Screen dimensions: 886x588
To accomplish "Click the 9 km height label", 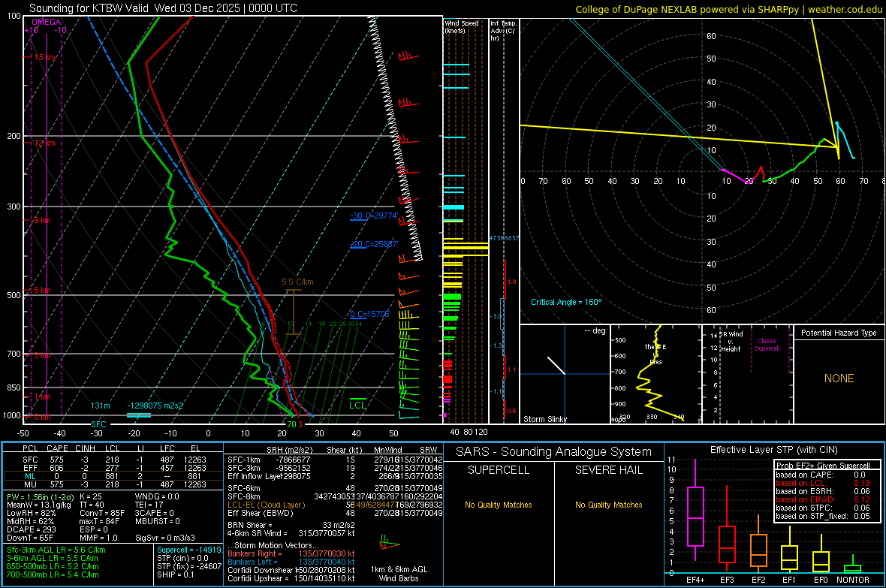I will pyautogui.click(x=43, y=220).
